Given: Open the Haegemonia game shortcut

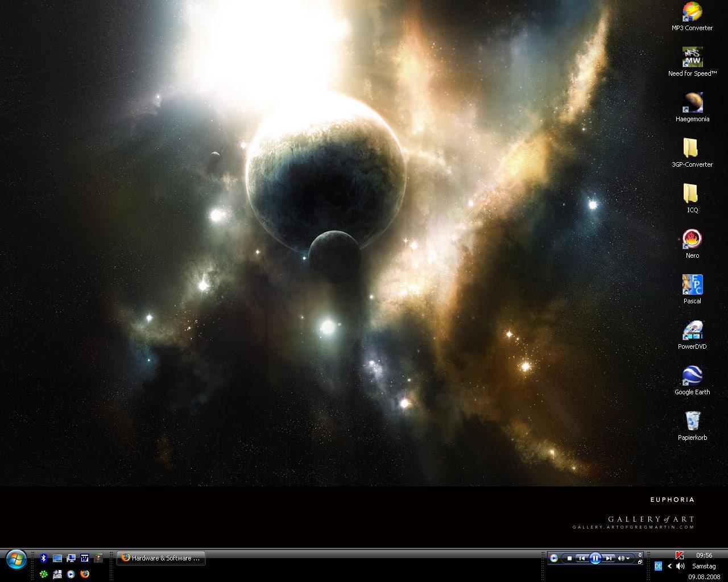Looking at the screenshot, I should [x=692, y=103].
